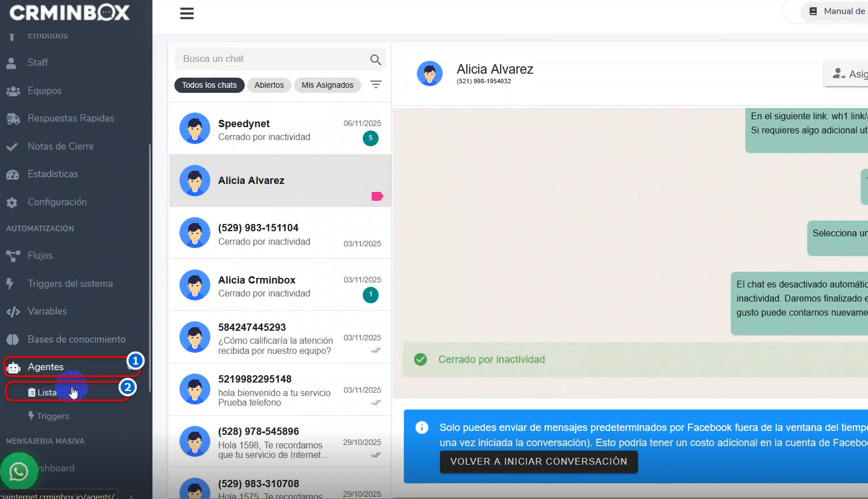Select the Abiertos filter chip
The height and width of the screenshot is (499, 868).
(x=269, y=85)
